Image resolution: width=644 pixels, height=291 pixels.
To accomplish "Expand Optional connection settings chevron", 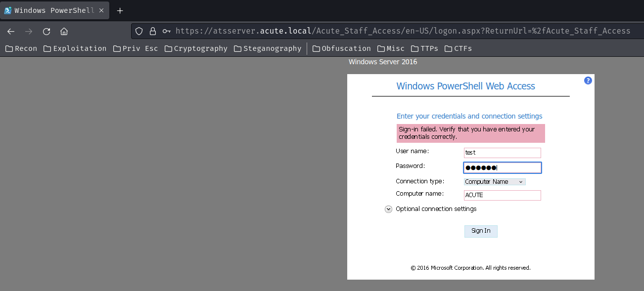I will click(388, 209).
